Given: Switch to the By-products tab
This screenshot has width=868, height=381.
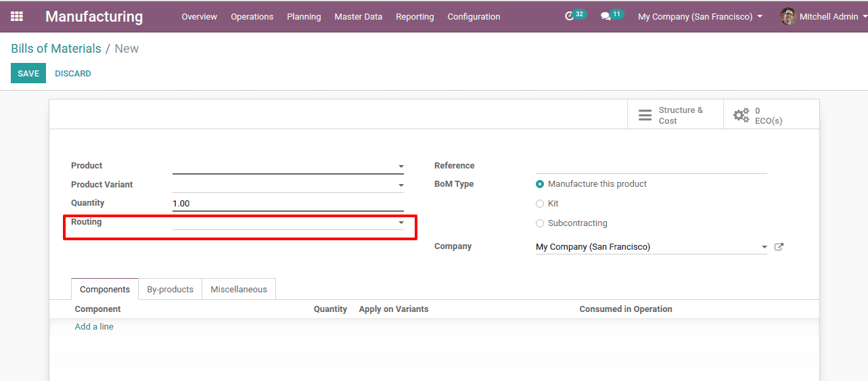Looking at the screenshot, I should pyautogui.click(x=170, y=289).
